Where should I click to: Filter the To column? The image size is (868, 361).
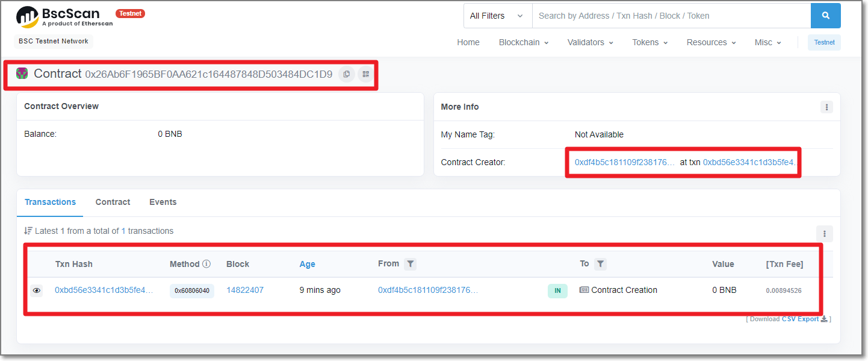coord(600,264)
